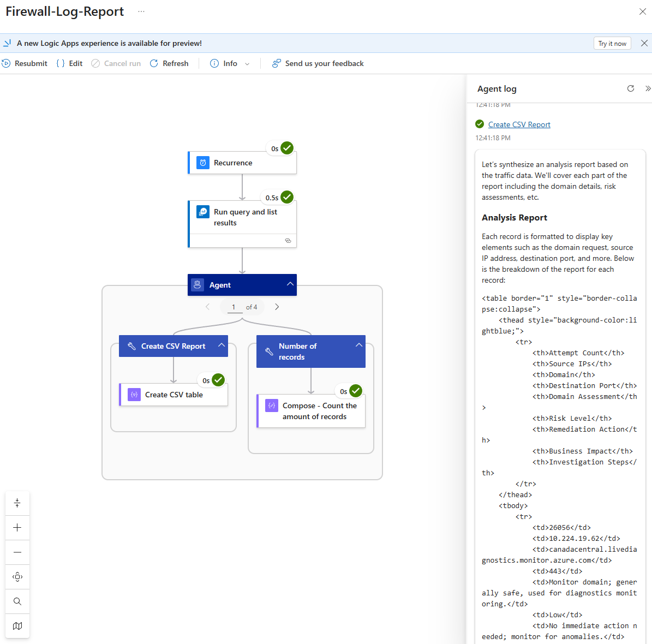Fit the workflow to view
The width and height of the screenshot is (652, 644).
[x=17, y=577]
